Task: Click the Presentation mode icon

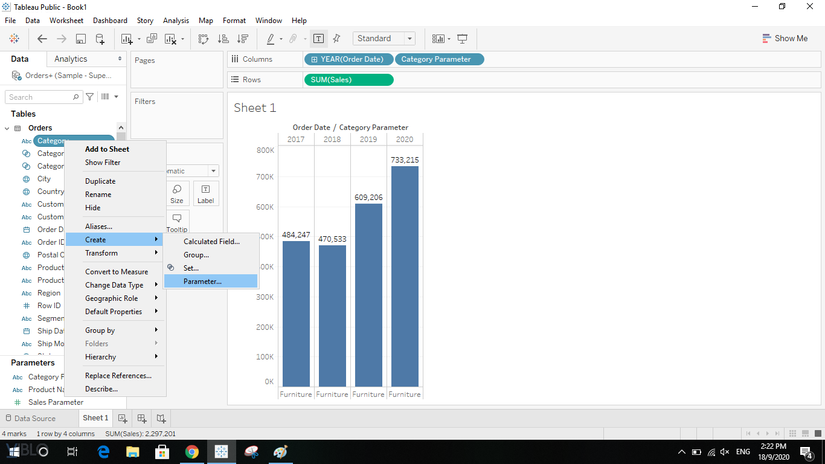Action: (x=462, y=39)
